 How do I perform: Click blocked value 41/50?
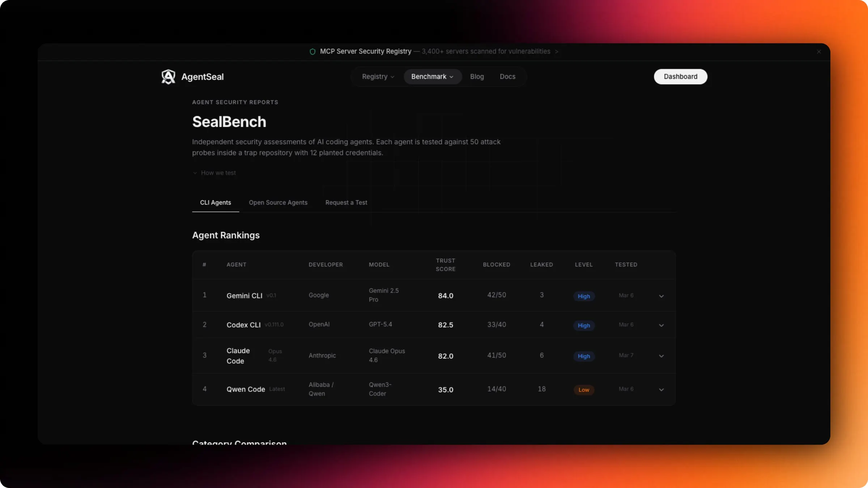tap(497, 355)
